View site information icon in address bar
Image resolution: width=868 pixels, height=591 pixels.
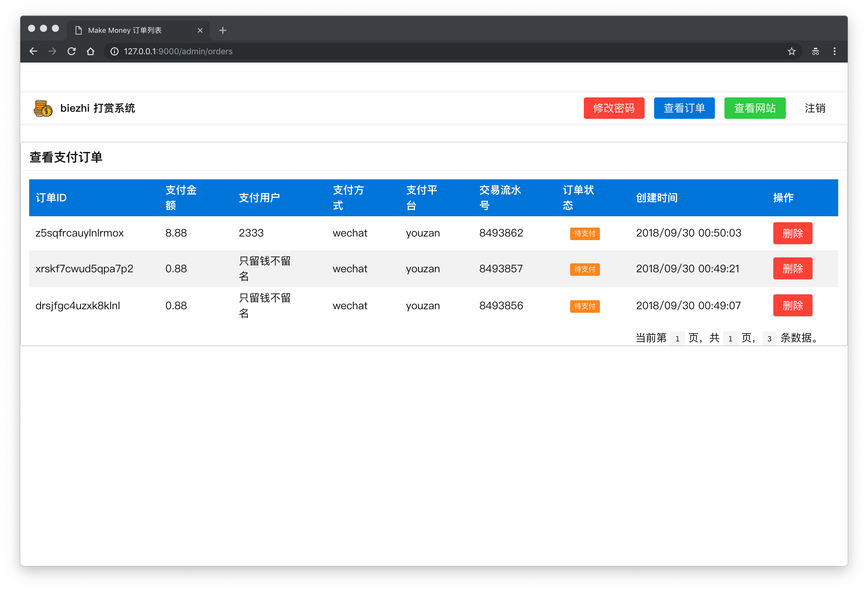click(x=115, y=51)
